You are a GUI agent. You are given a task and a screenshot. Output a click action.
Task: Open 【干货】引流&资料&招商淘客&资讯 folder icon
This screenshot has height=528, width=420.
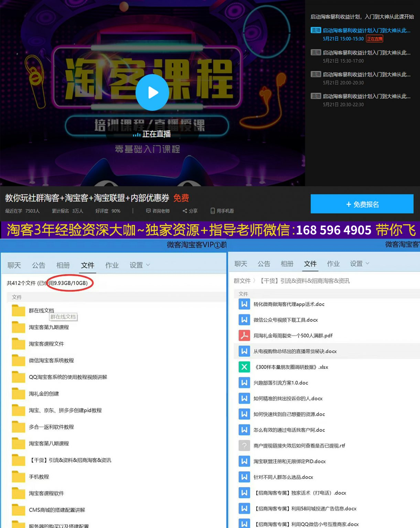18,460
